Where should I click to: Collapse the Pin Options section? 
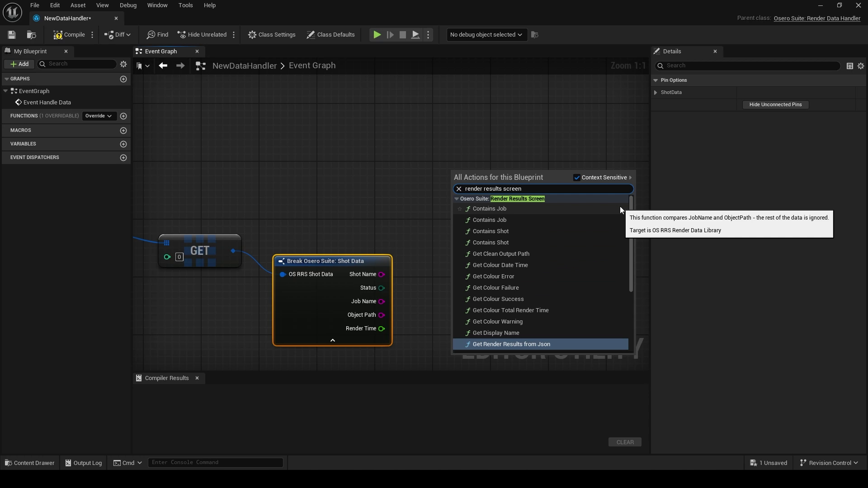656,80
